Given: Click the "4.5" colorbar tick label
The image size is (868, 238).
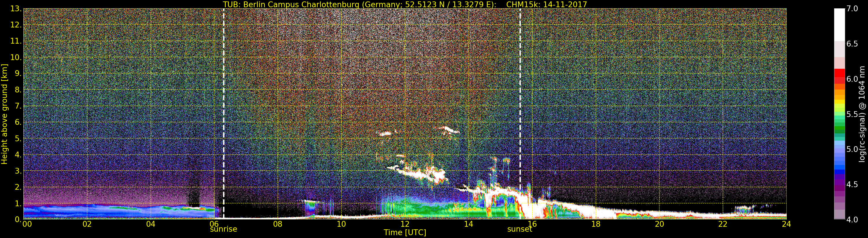Looking at the screenshot, I should point(852,185).
